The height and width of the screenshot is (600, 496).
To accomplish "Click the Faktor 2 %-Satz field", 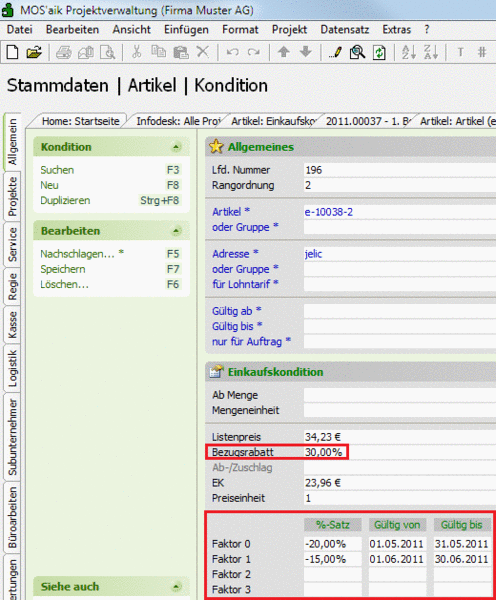I will click(333, 574).
